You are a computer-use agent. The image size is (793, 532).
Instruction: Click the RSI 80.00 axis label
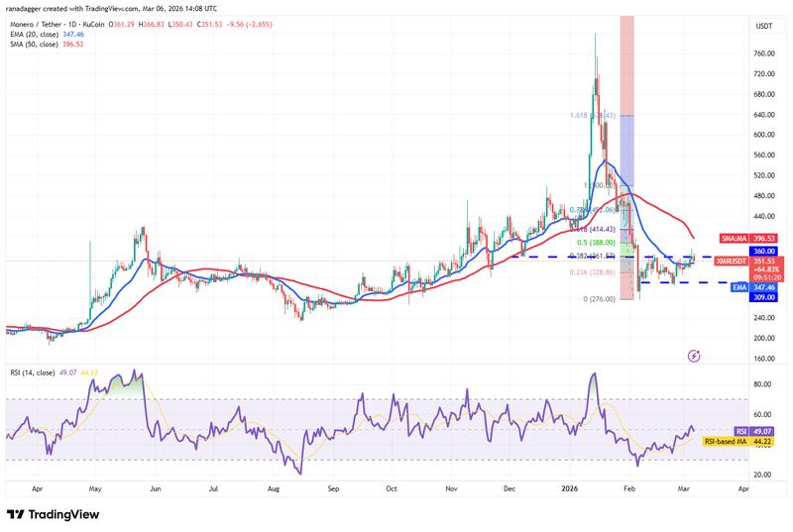[x=762, y=384]
